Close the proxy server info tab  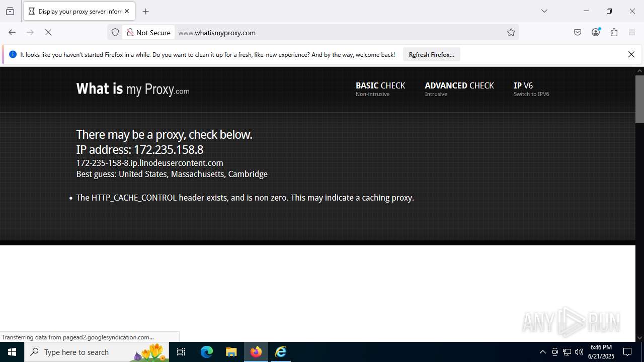tap(127, 11)
